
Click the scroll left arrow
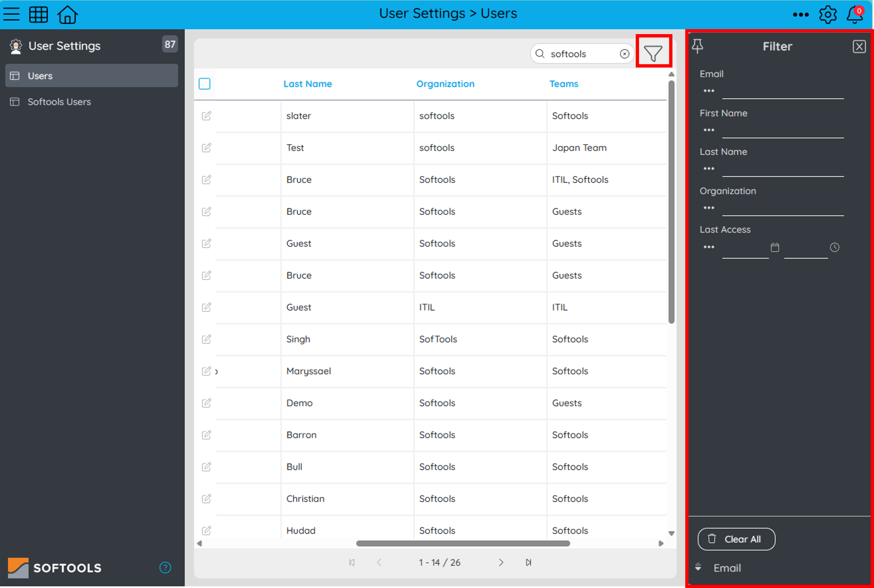(199, 543)
